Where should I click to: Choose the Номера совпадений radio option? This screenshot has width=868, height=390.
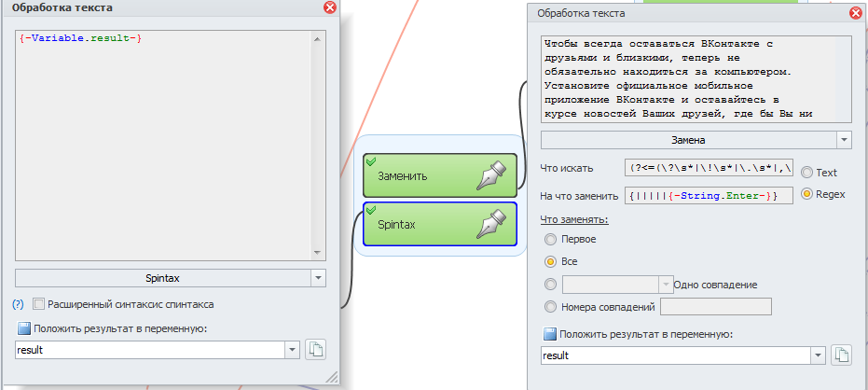pyautogui.click(x=550, y=306)
